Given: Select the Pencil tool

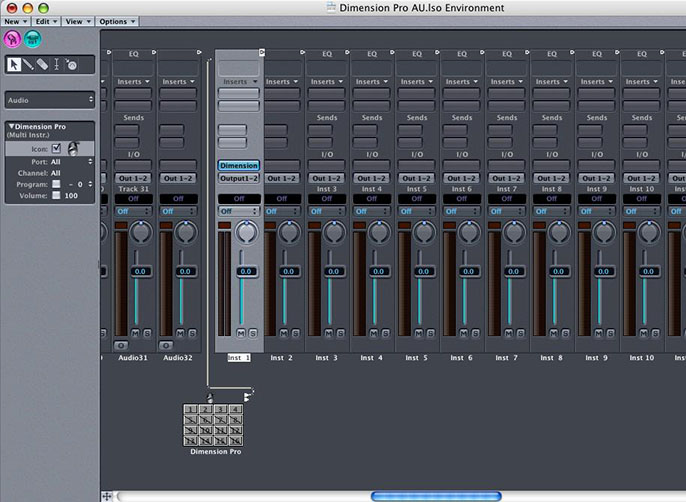Looking at the screenshot, I should point(28,65).
